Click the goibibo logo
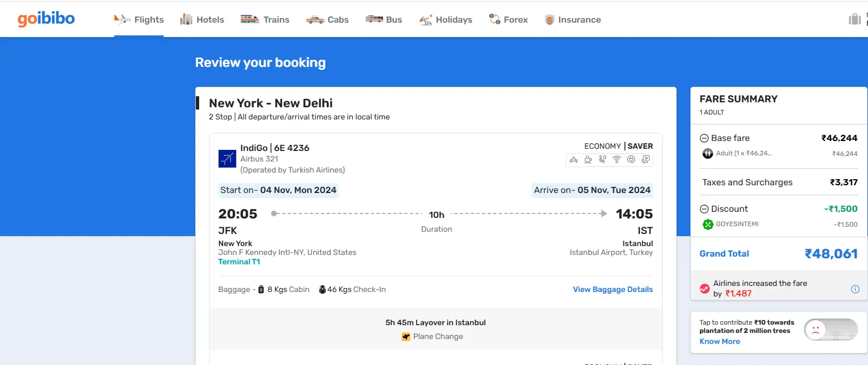The image size is (868, 365). [46, 18]
